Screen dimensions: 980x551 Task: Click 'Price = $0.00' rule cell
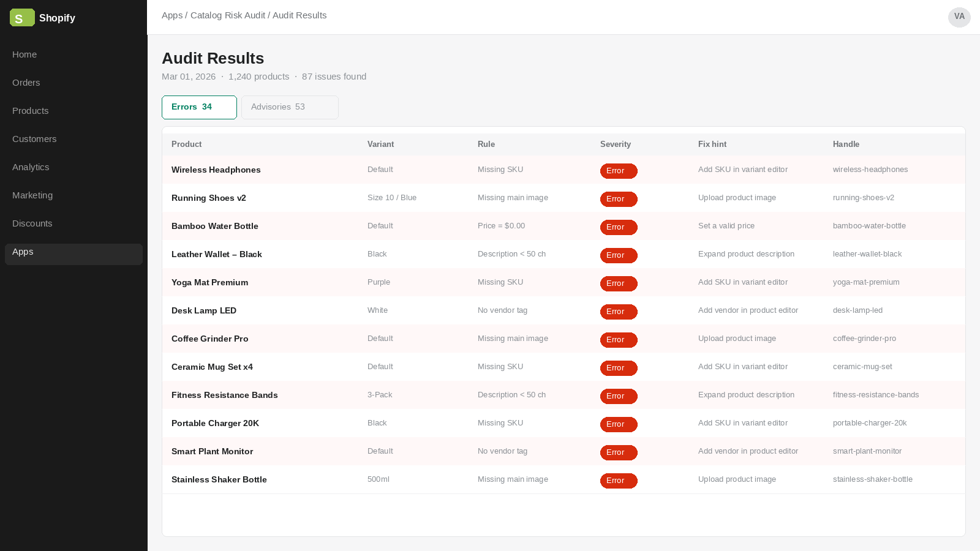[501, 226]
